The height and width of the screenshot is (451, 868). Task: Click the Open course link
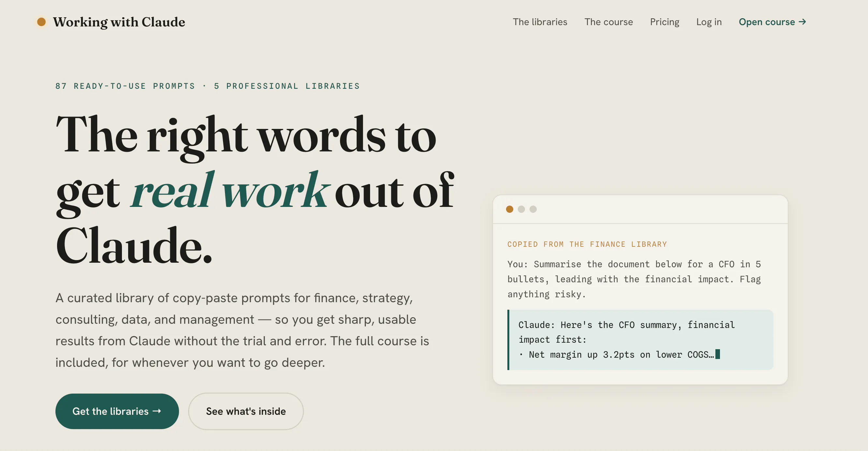[772, 22]
